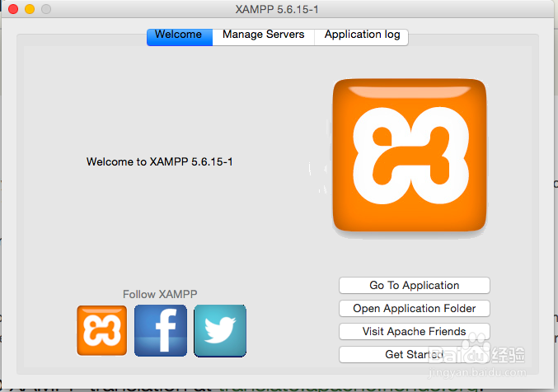This screenshot has width=558, height=392.
Task: Open the Facebook follow icon
Action: pyautogui.click(x=161, y=330)
